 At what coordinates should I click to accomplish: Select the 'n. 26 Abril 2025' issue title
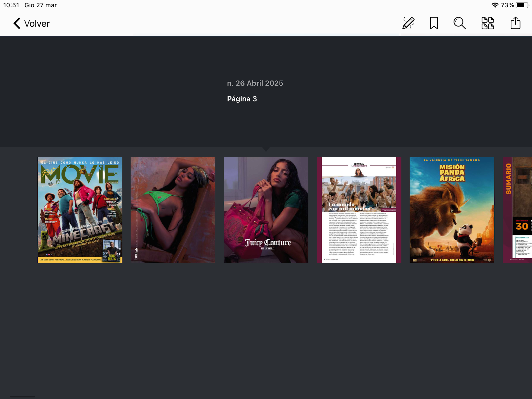pyautogui.click(x=255, y=83)
